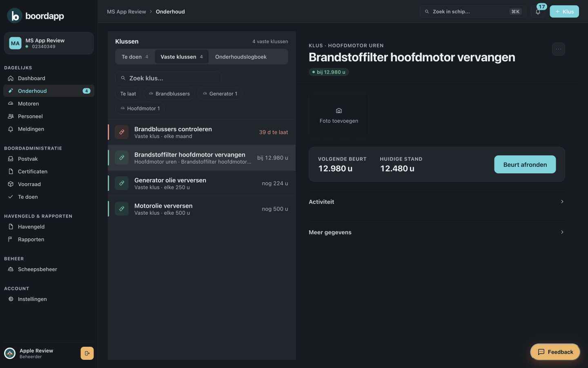Click the Onderhoud badge showing 4

tap(87, 91)
